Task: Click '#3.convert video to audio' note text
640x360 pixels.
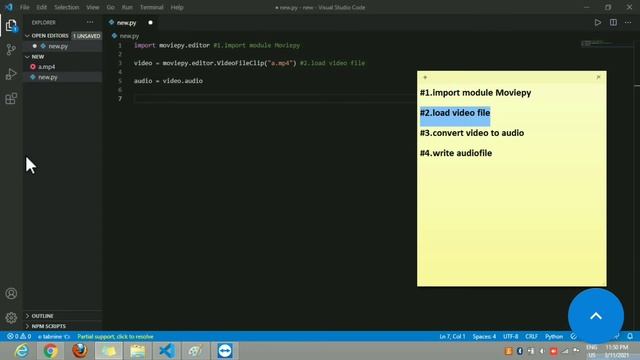Action: click(472, 133)
